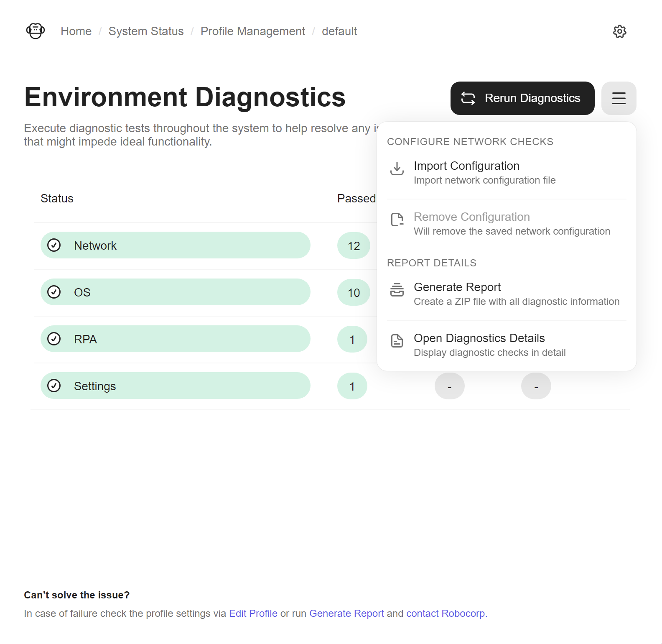Image resolution: width=662 pixels, height=644 pixels.
Task: Open settings via the gear icon
Action: click(620, 31)
